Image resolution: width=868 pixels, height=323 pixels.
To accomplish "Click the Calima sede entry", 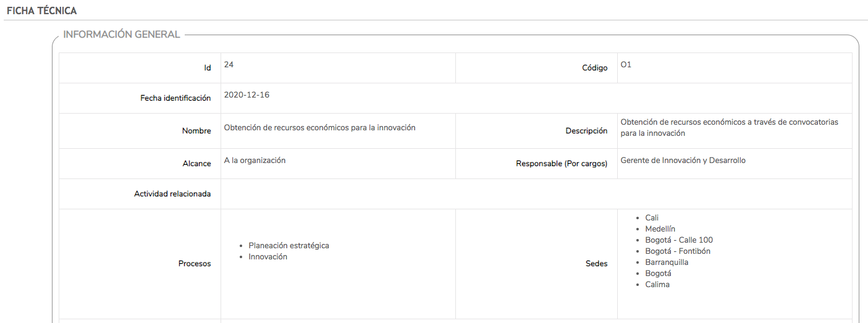I will [657, 285].
